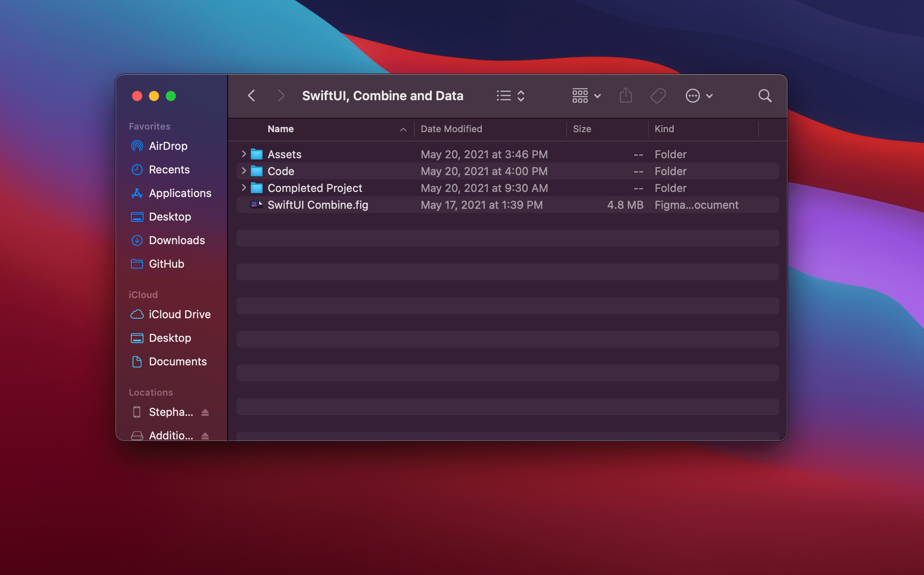Select the SwiftUI Combine.fig file
The height and width of the screenshot is (575, 924).
coord(317,205)
